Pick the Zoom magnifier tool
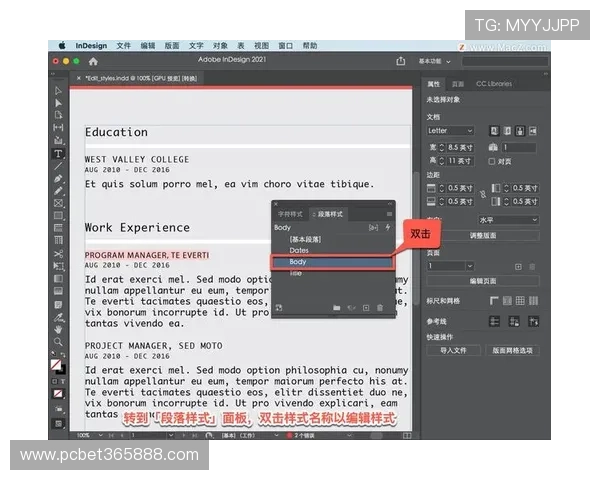This screenshot has width=600, height=480. (58, 341)
